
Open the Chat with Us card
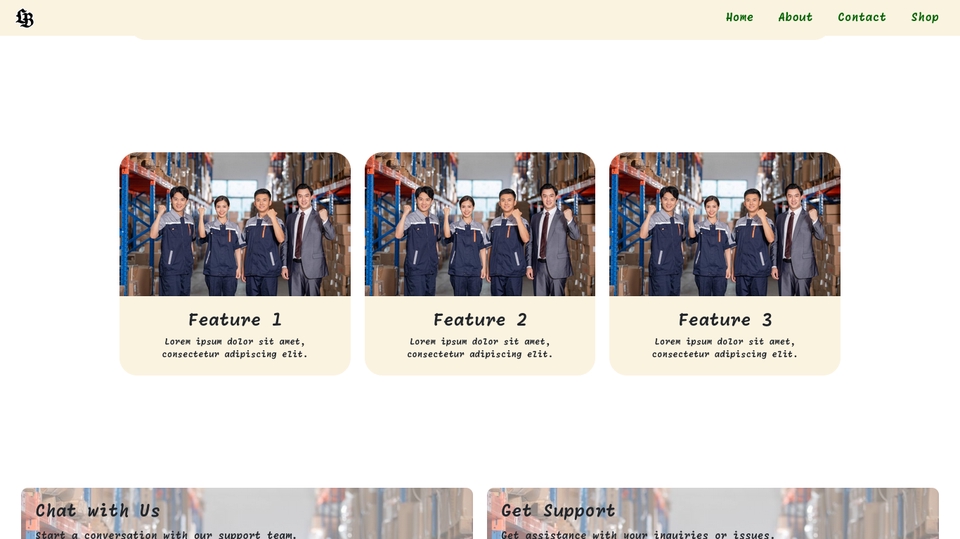(x=247, y=513)
